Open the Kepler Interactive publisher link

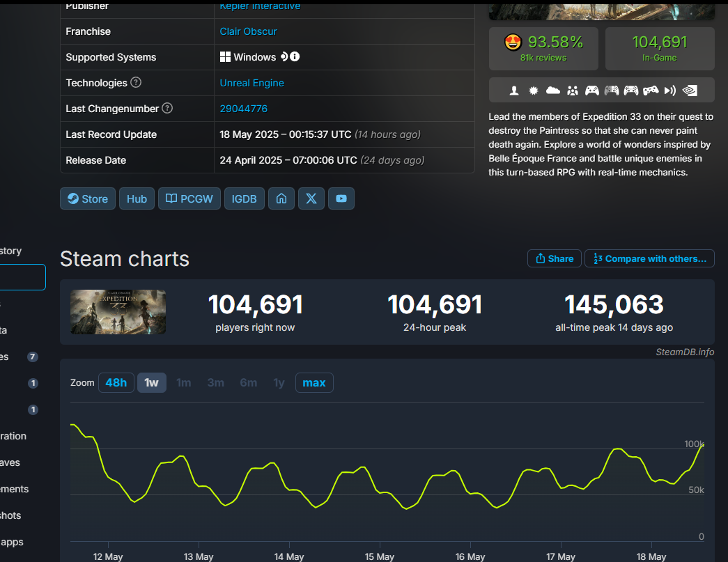[260, 6]
